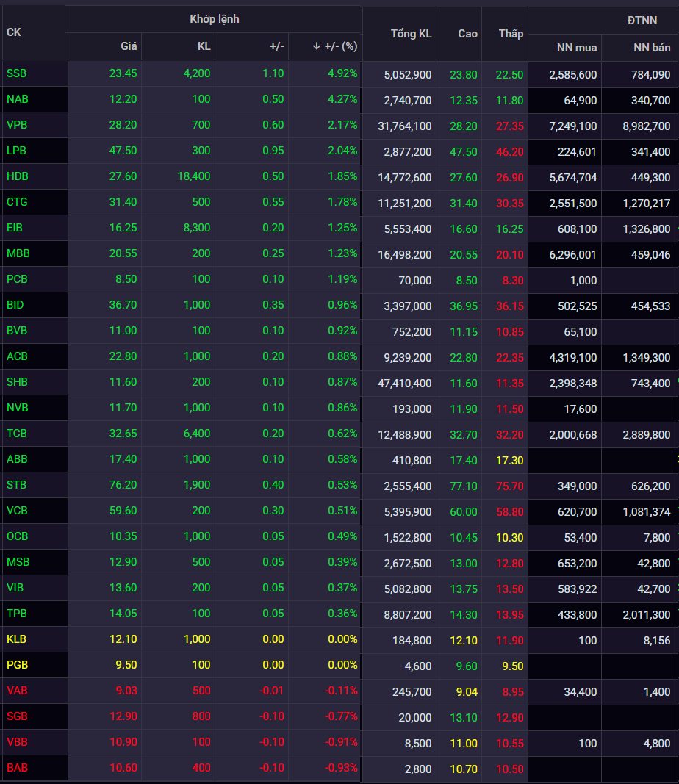This screenshot has height=784, width=679.
Task: Click MBB NN mua value 6,296,001
Action: coord(572,255)
